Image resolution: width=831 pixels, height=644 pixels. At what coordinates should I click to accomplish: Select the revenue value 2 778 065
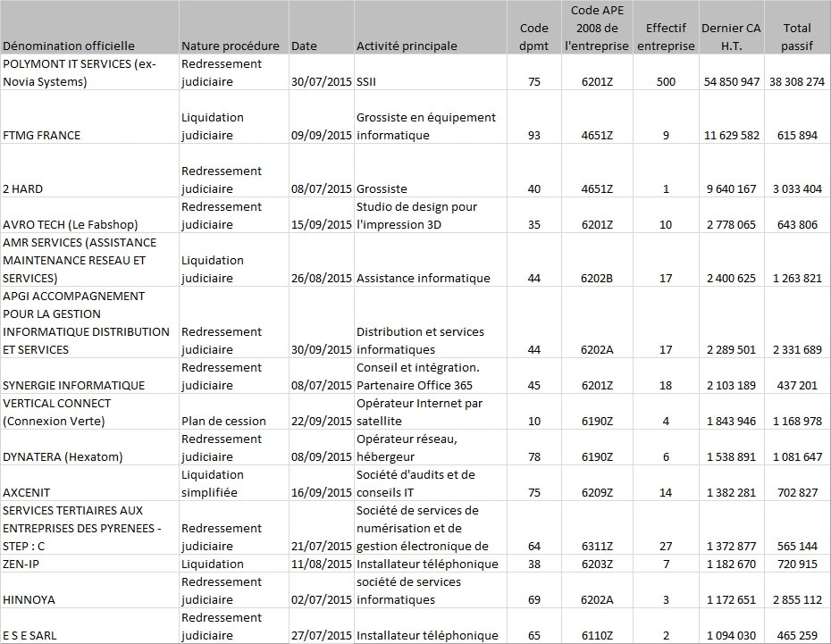click(x=731, y=224)
